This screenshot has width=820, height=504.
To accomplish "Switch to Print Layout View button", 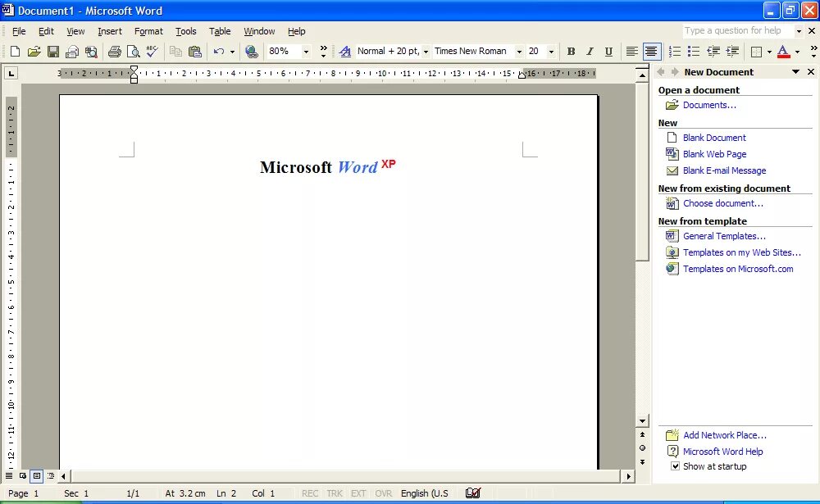I will pyautogui.click(x=37, y=476).
